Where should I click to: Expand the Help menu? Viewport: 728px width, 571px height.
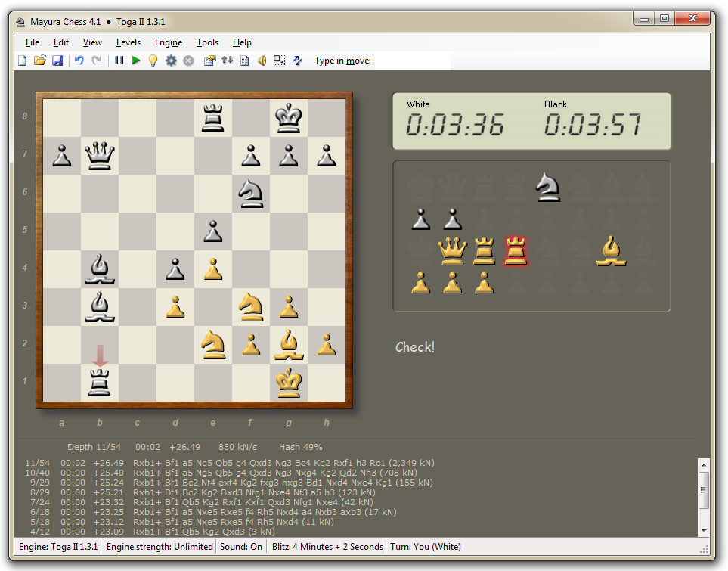(243, 42)
